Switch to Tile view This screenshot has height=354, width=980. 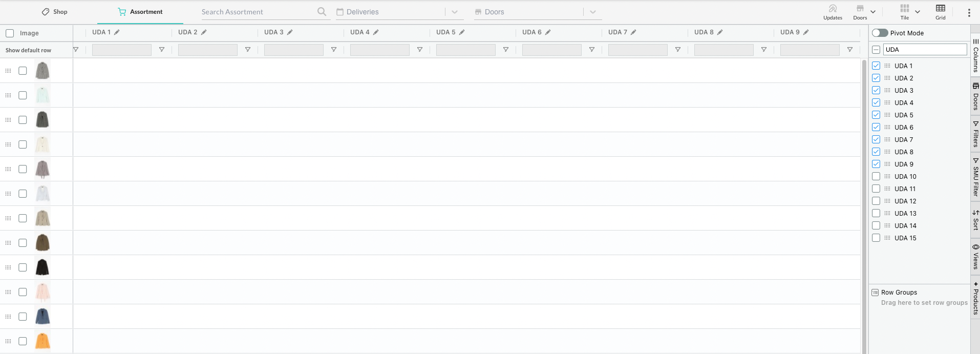click(x=905, y=12)
